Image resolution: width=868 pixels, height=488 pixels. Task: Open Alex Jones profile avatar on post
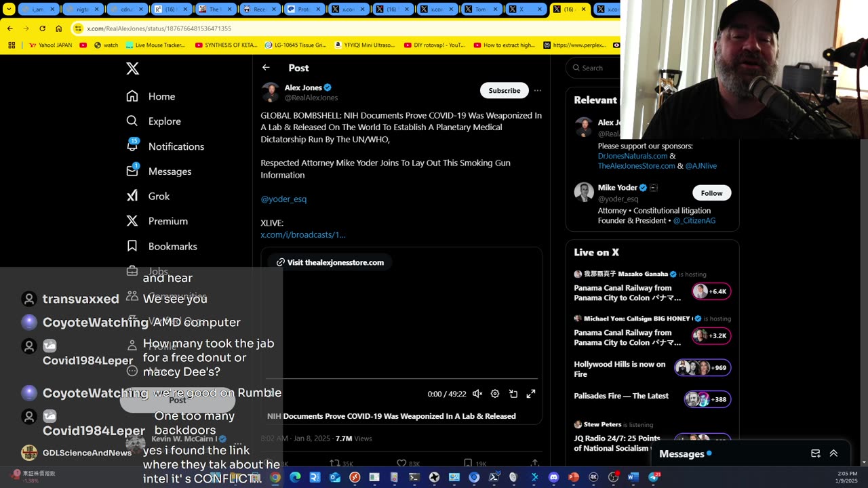coord(270,92)
